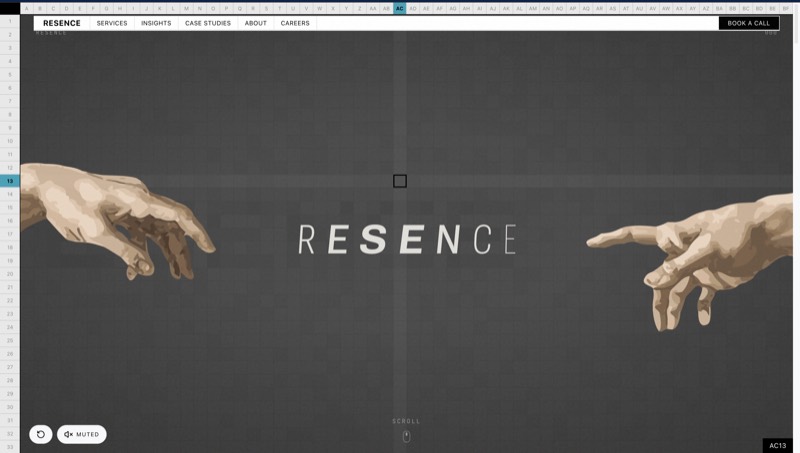
Task: Select column header BF
Action: pos(786,8)
